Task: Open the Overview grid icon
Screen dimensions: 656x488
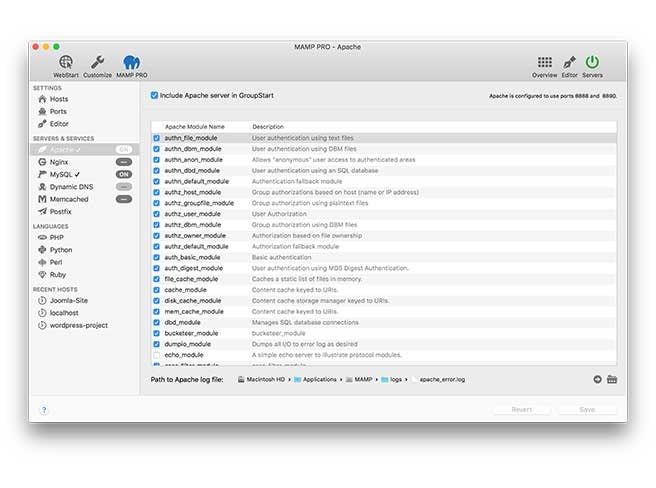Action: point(544,66)
